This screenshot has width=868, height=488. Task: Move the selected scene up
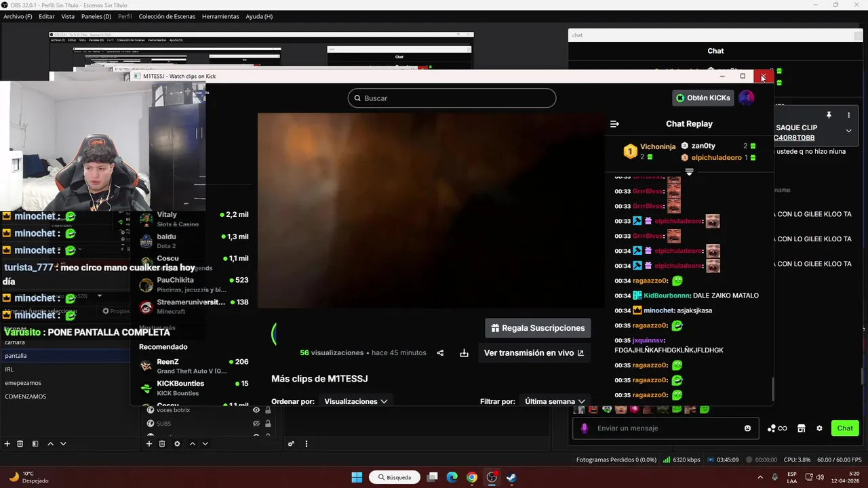coord(50,444)
